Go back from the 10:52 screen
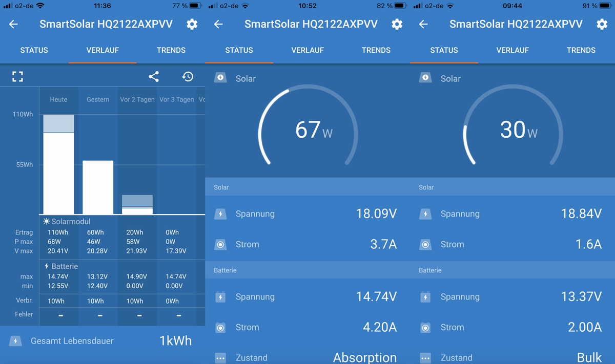Viewport: 615px width, 364px height. [x=218, y=24]
